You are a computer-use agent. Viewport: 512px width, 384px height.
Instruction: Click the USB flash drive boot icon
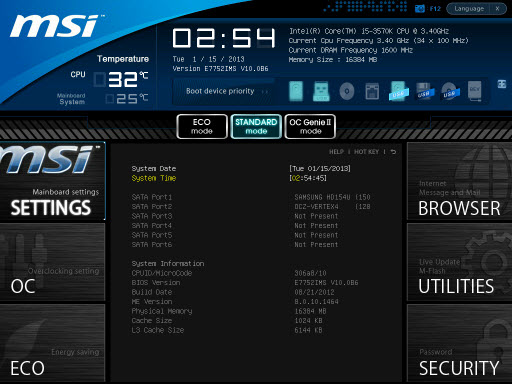321,91
